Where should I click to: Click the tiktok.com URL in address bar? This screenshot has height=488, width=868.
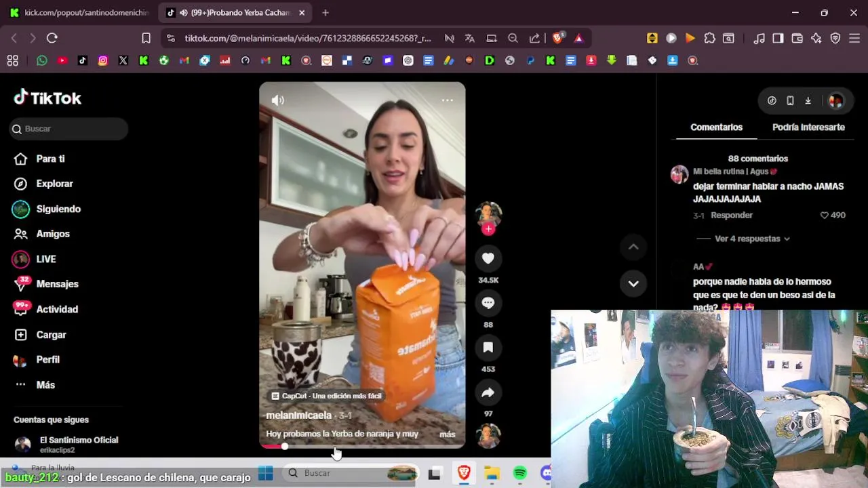pyautogui.click(x=308, y=39)
